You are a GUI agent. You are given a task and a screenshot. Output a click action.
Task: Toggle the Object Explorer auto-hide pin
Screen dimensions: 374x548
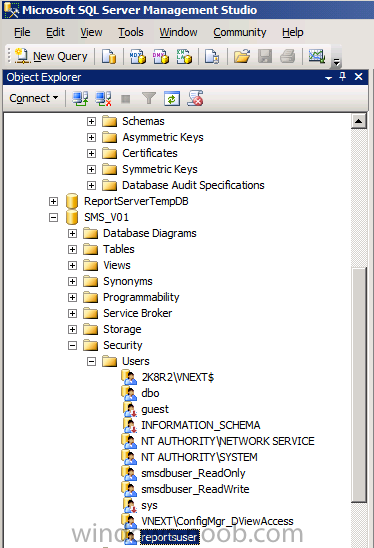tap(343, 77)
